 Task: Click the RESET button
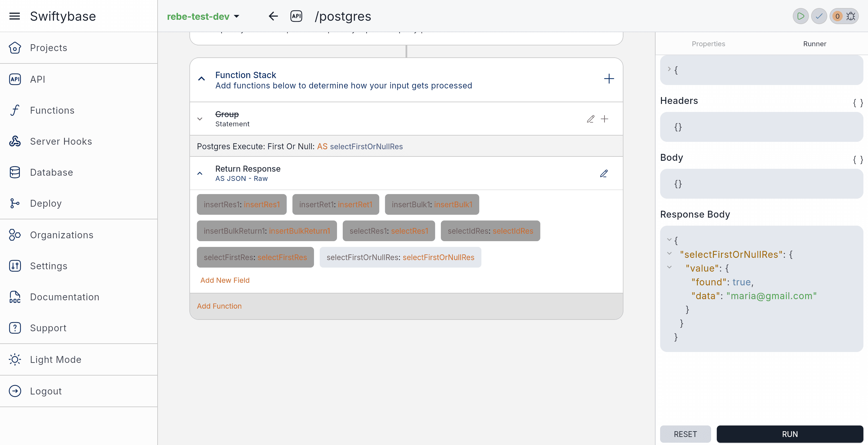(685, 434)
